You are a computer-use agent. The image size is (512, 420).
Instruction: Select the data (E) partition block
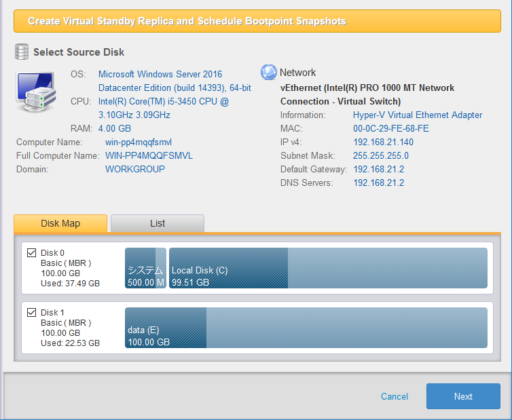306,328
